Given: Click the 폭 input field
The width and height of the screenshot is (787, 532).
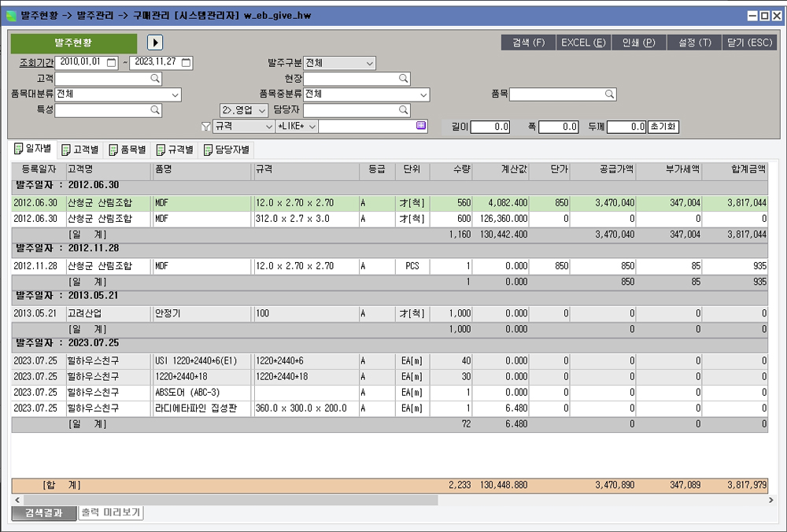Looking at the screenshot, I should [x=559, y=127].
